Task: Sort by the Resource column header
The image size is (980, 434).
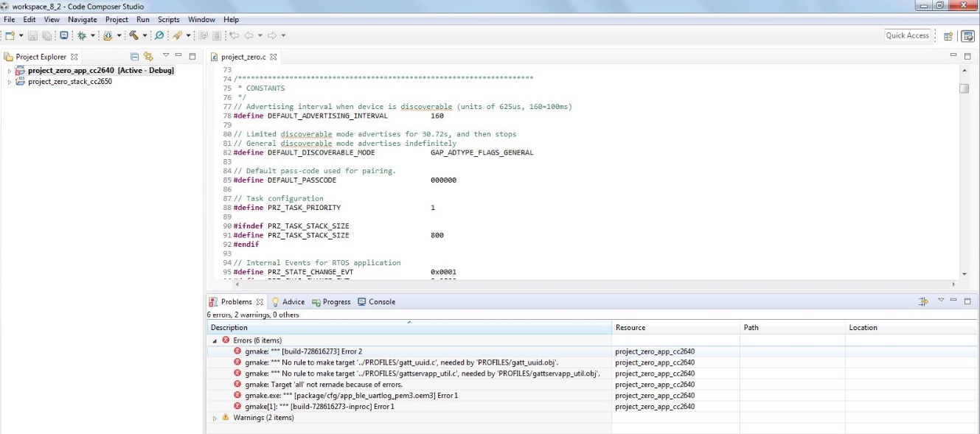Action: click(675, 327)
